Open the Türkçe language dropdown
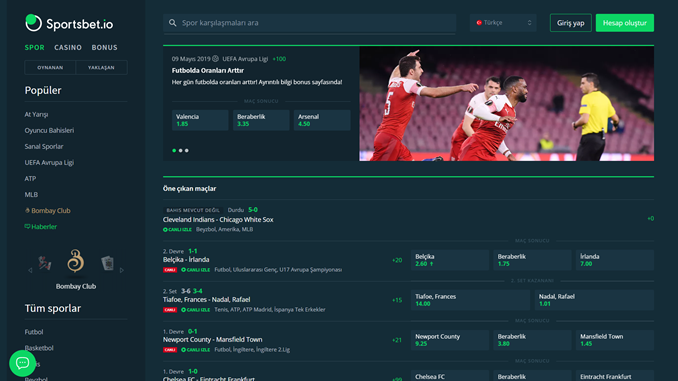Image resolution: width=678 pixels, height=381 pixels. (x=503, y=22)
